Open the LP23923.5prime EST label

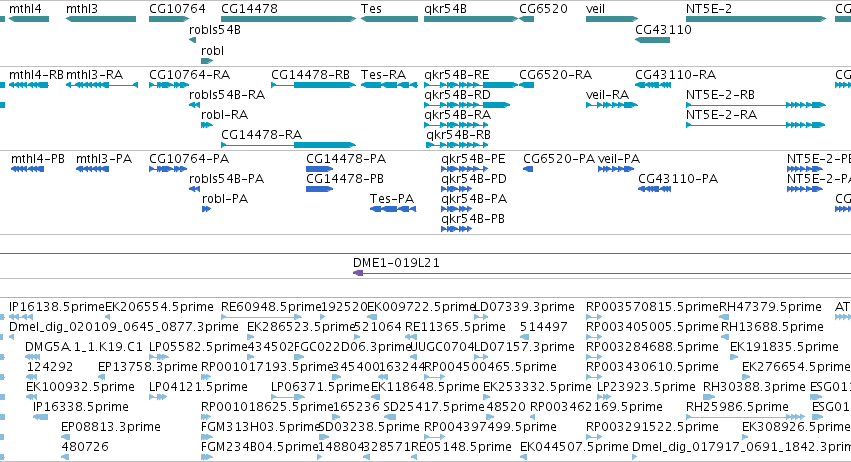pyautogui.click(x=646, y=387)
